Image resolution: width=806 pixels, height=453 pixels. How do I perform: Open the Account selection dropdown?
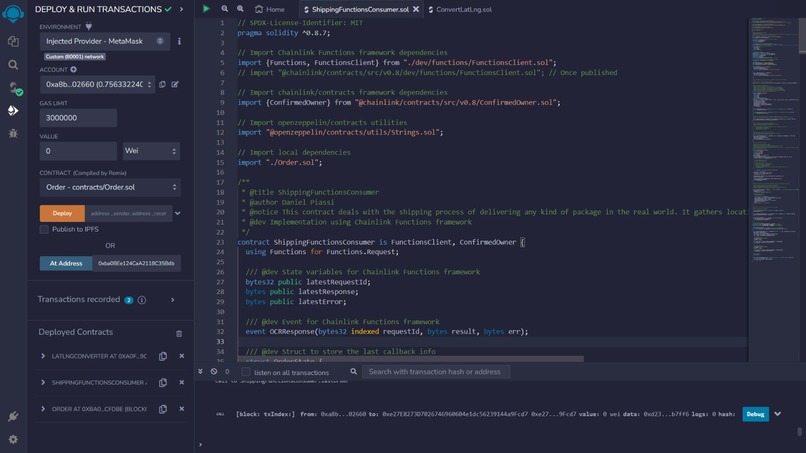pyautogui.click(x=98, y=84)
